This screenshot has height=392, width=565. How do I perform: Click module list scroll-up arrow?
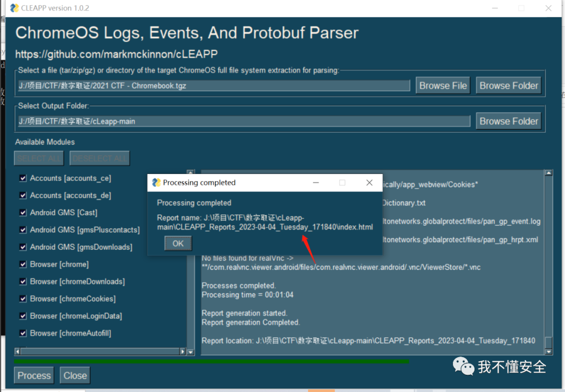(190, 172)
